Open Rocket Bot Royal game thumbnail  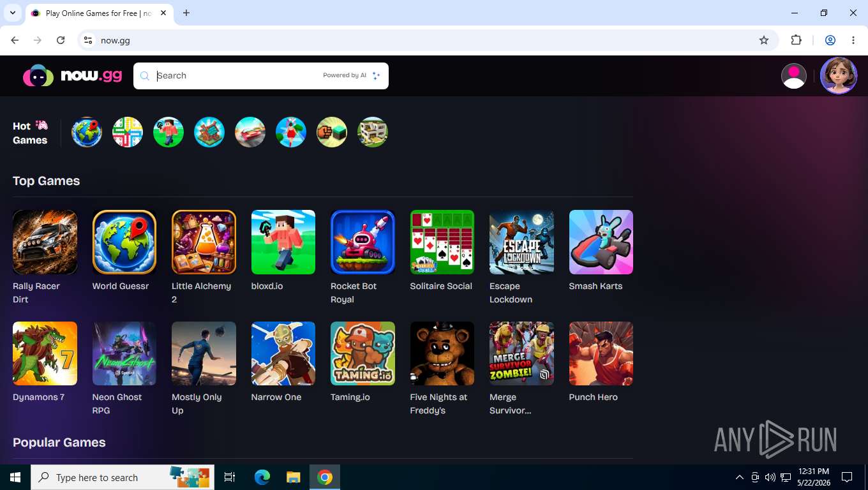click(x=363, y=242)
